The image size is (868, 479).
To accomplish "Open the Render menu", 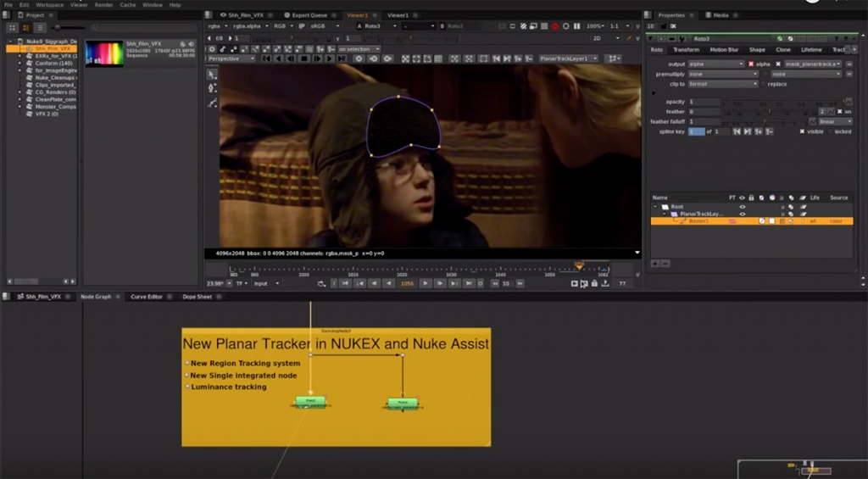I will (103, 4).
